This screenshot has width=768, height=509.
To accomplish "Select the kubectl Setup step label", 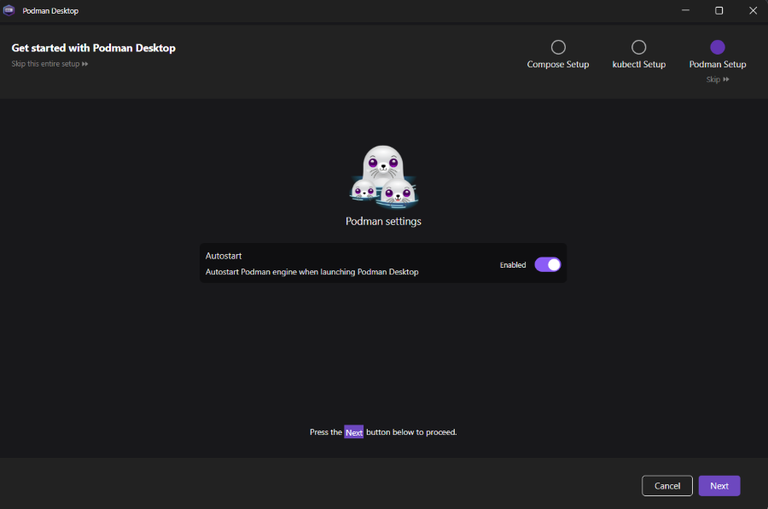I will [x=639, y=64].
